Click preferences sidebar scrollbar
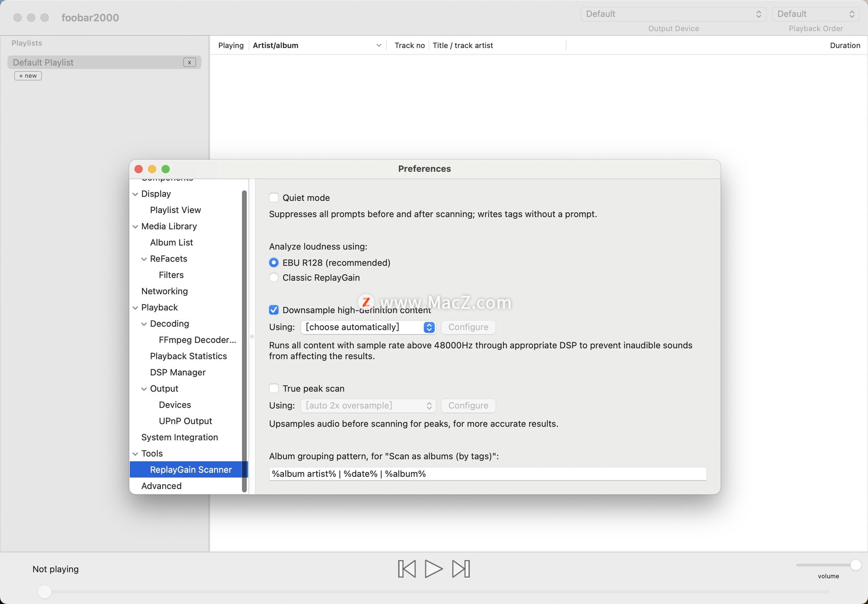 click(x=245, y=341)
